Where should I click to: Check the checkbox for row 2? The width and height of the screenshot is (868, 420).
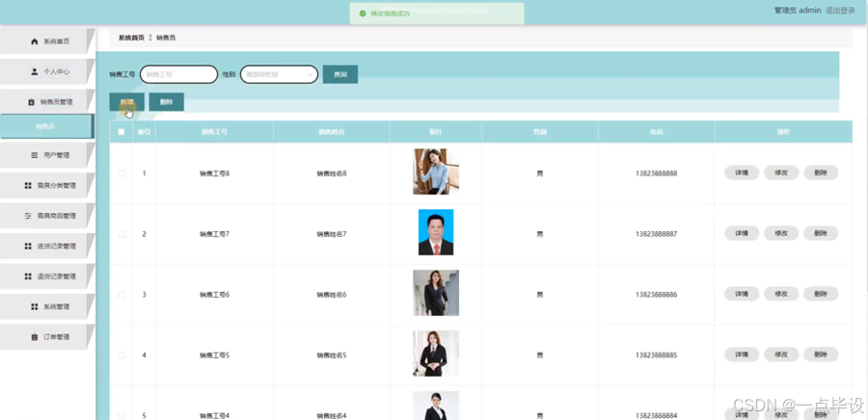pos(122,234)
